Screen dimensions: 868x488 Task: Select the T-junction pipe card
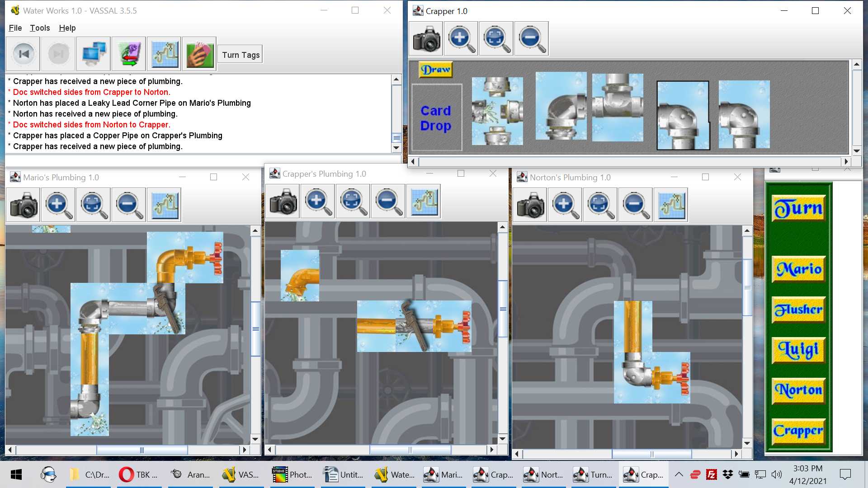[618, 108]
